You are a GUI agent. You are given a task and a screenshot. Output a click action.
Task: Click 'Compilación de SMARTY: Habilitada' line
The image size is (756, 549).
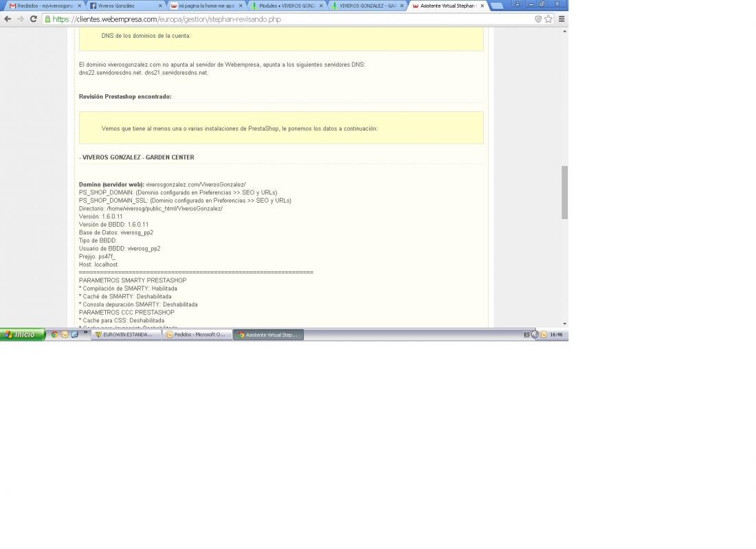tap(129, 289)
